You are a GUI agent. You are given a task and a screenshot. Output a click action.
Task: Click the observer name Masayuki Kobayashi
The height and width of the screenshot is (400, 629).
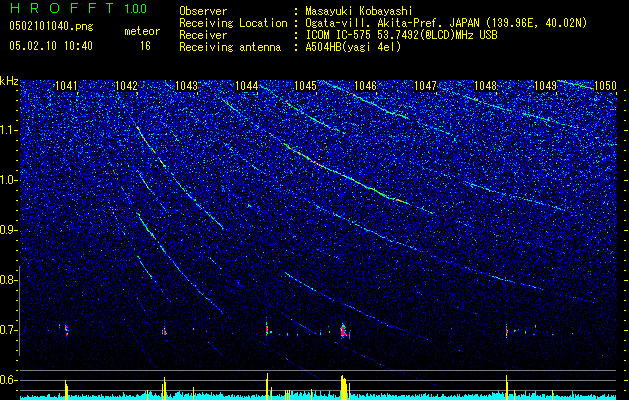tap(359, 11)
